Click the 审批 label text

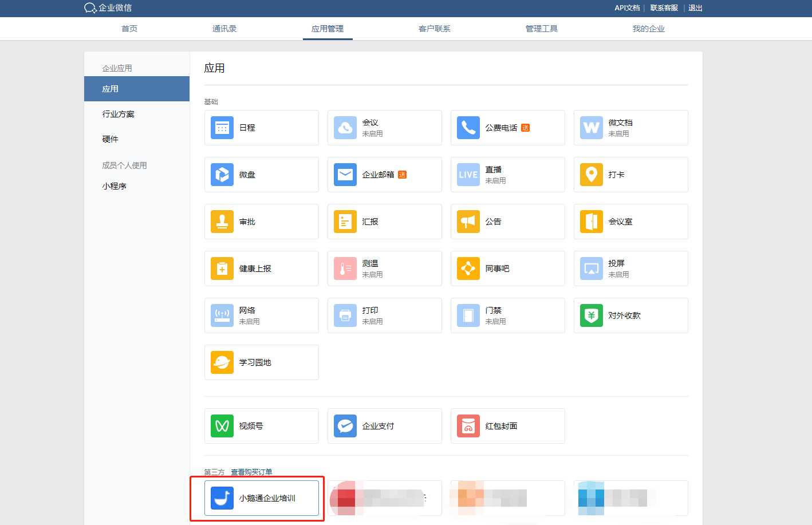(x=247, y=222)
